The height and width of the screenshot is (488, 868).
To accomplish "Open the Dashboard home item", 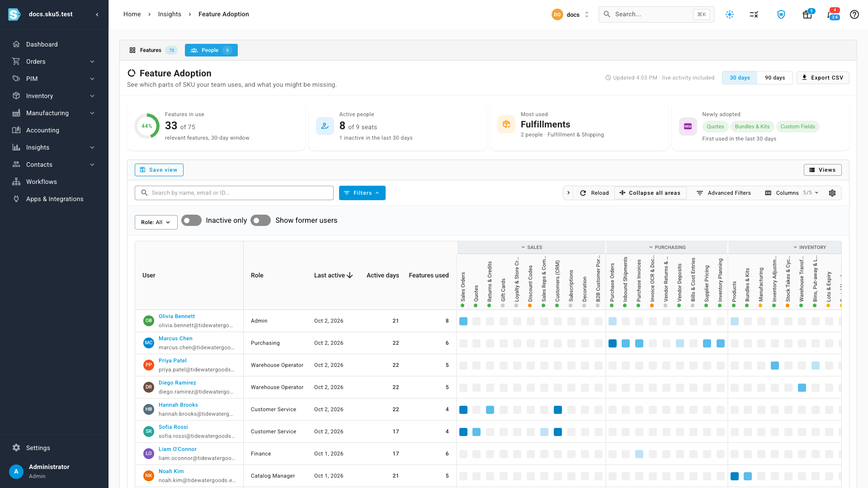I will pos(54,44).
